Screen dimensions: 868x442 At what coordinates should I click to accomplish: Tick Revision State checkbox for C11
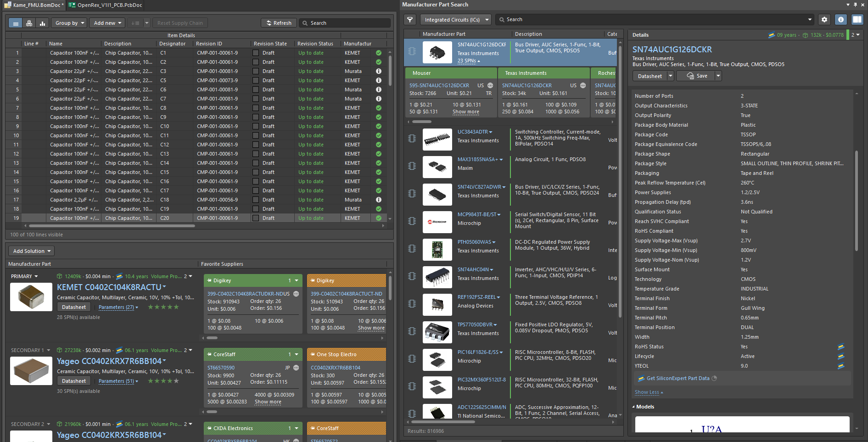pyautogui.click(x=256, y=135)
